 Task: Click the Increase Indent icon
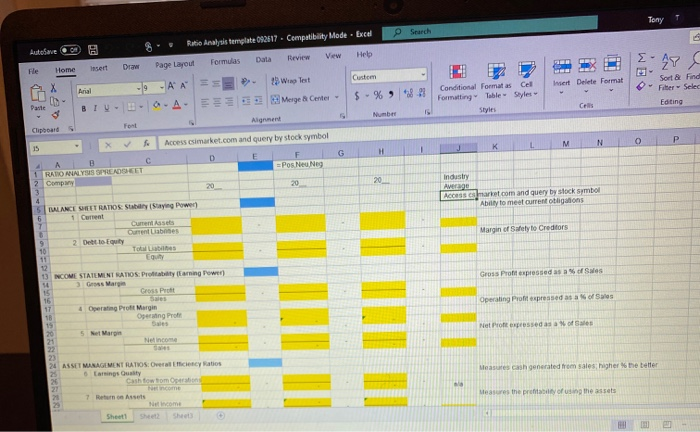point(258,101)
